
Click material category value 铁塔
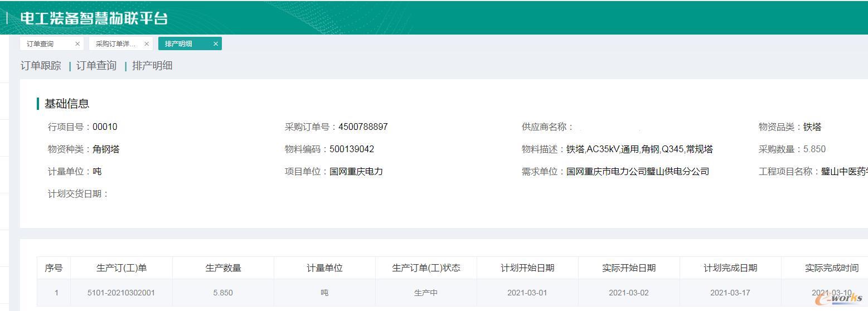click(x=812, y=127)
